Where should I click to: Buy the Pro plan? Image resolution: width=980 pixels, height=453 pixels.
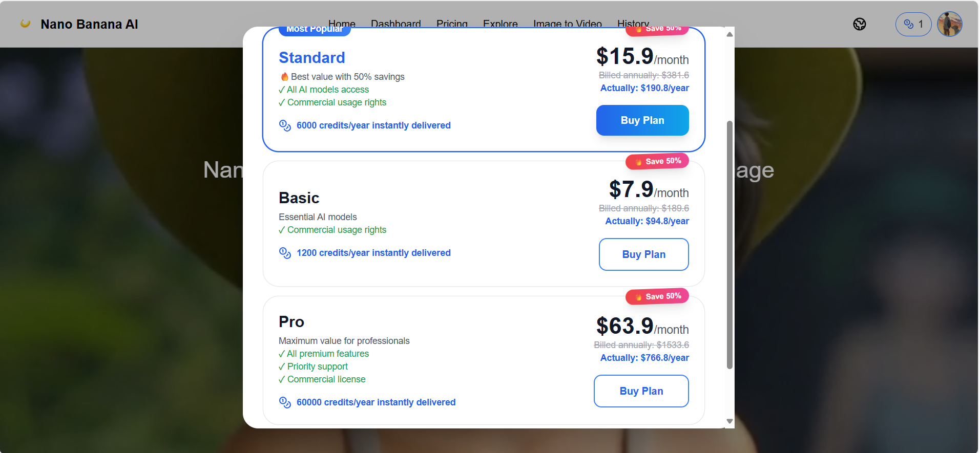(x=641, y=391)
